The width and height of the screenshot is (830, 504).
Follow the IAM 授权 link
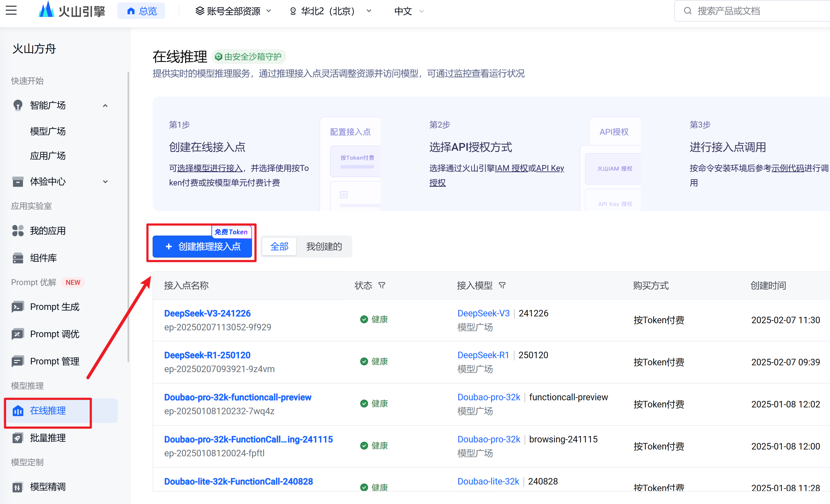[511, 168]
